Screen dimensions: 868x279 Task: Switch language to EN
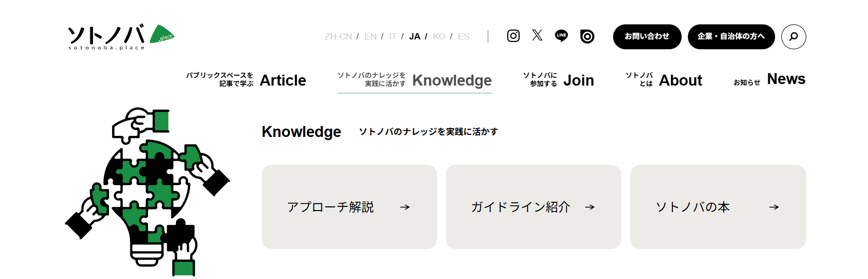[370, 36]
